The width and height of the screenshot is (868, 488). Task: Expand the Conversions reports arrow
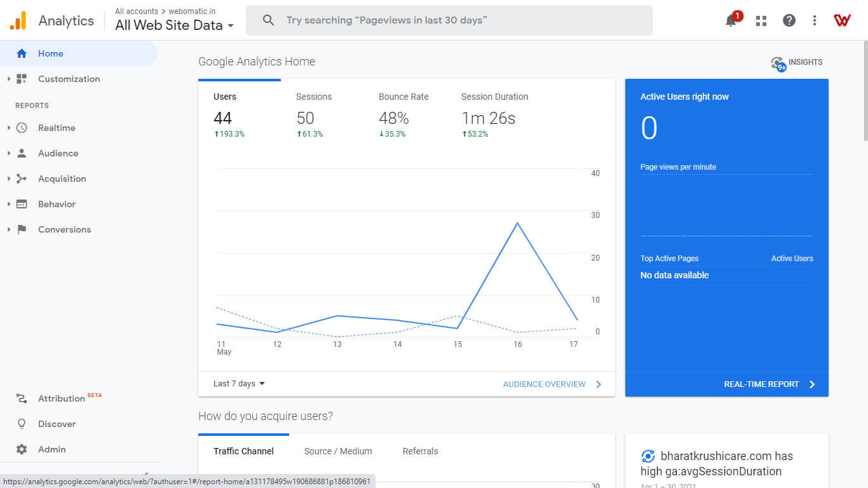[x=9, y=229]
